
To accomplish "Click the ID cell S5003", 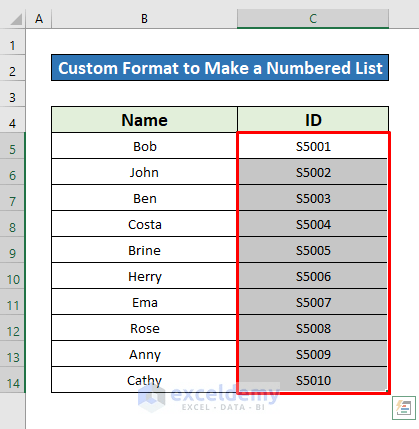I will point(313,198).
